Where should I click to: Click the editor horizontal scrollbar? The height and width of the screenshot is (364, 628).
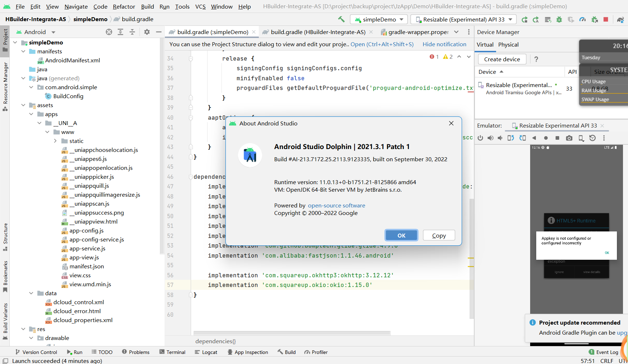click(x=292, y=333)
